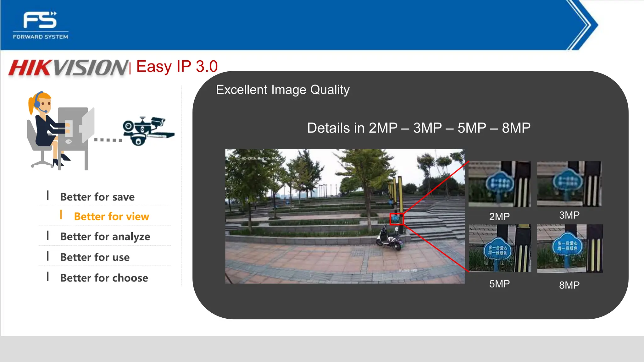Open the 3MP detail thumbnail
This screenshot has width=644, height=362.
coord(569,184)
